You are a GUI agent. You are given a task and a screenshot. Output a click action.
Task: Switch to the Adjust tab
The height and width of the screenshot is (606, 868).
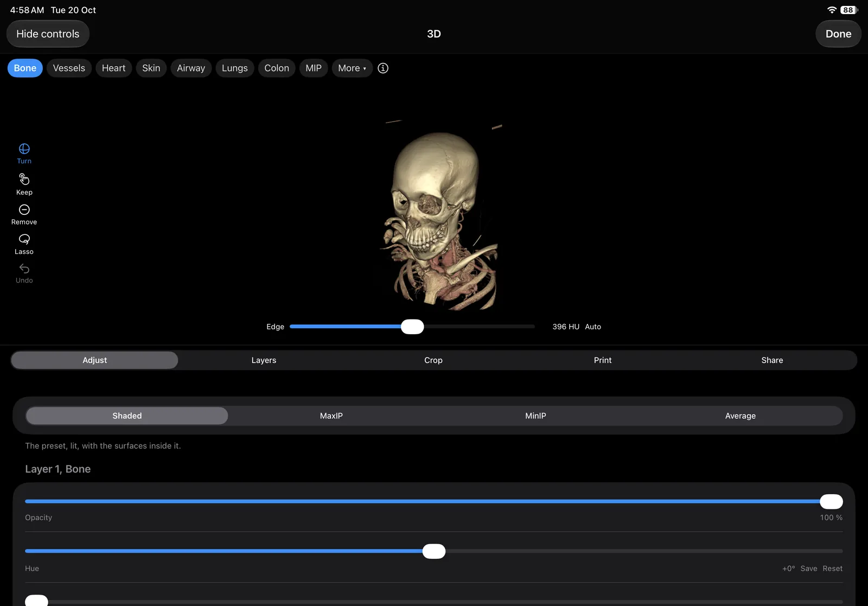[x=94, y=360]
